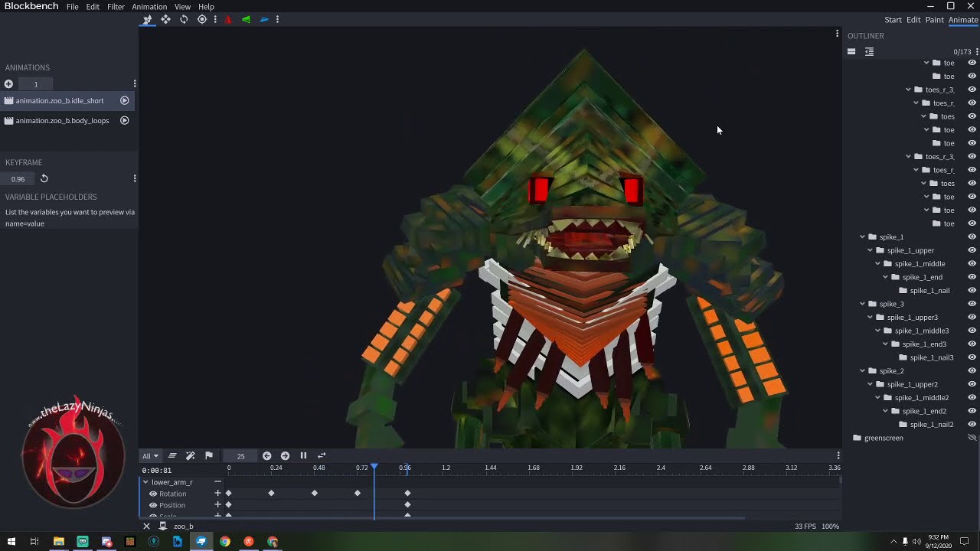Click the timeline magic wand icon
Screen dimensions: 980x551
191,455
